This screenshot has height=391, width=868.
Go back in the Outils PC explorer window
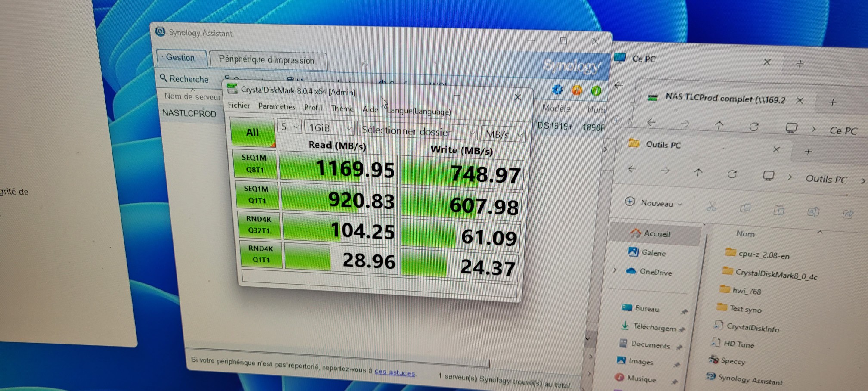pyautogui.click(x=632, y=169)
